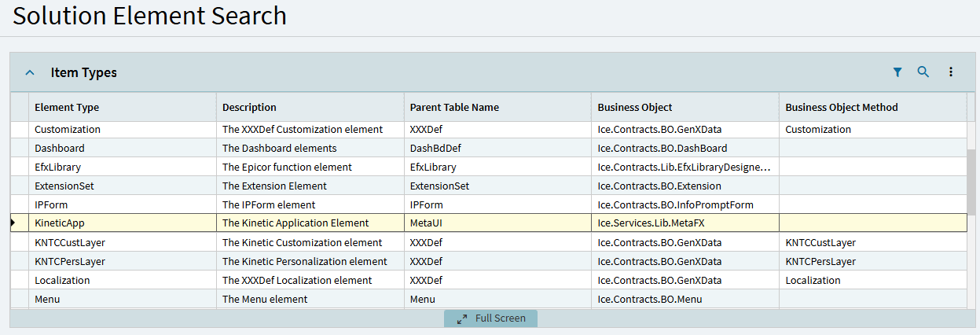Select the IPForm row selector box
This screenshot has width=980, height=335.
(x=19, y=204)
